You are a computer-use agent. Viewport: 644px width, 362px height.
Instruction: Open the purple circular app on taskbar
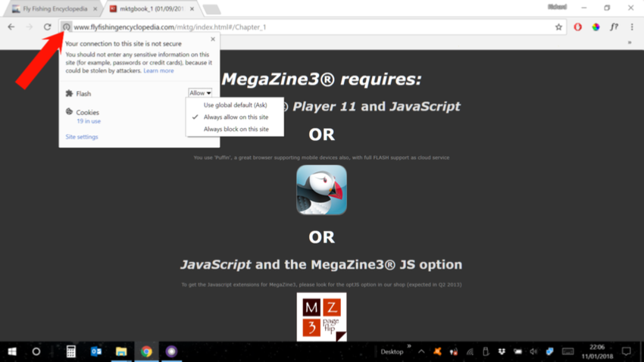tap(171, 351)
